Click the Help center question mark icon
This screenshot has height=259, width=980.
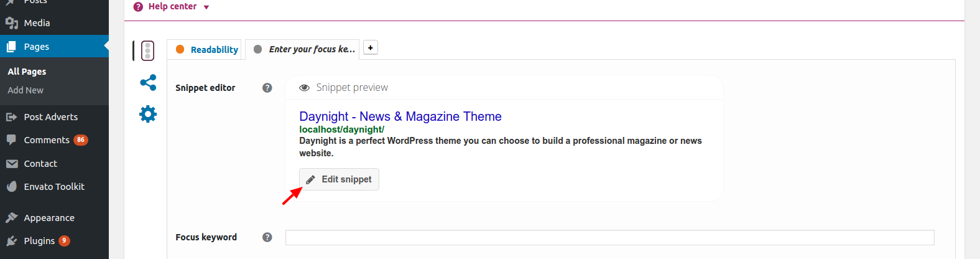point(138,7)
